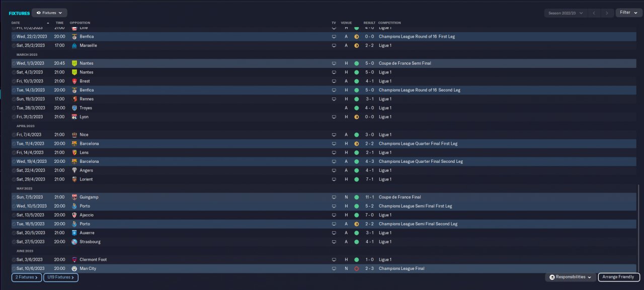Sort by the Venue column header

coord(346,23)
